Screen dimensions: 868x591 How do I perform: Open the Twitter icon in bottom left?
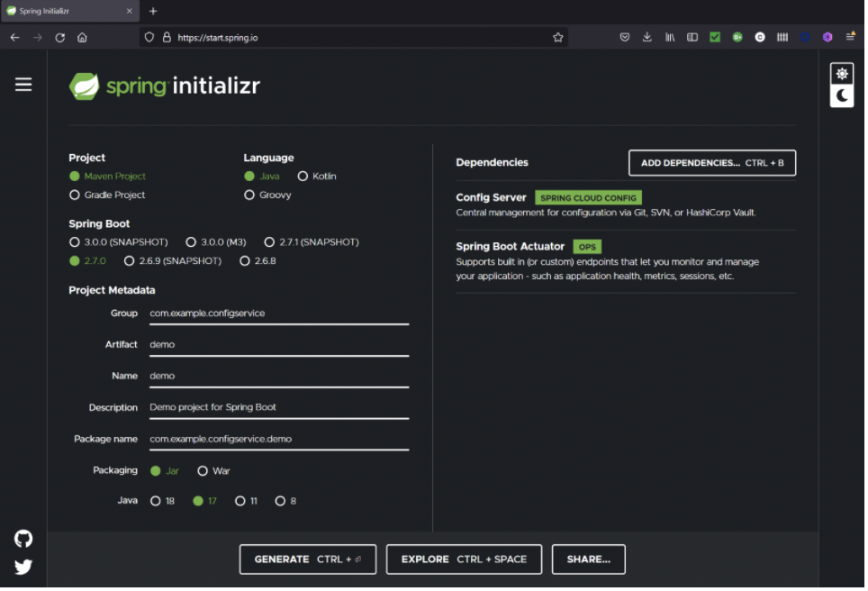(x=23, y=567)
